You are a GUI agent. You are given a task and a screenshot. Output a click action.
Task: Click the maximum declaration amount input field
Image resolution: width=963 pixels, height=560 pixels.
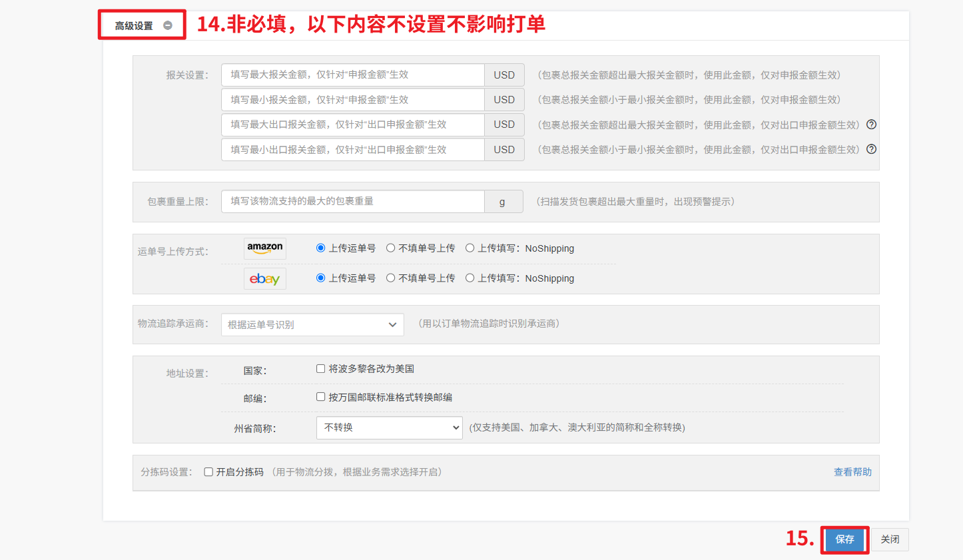click(x=353, y=75)
